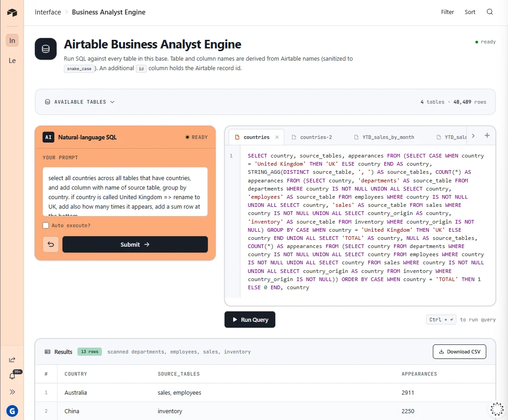Click the 'id' code tag
508x420 pixels.
pos(141,69)
